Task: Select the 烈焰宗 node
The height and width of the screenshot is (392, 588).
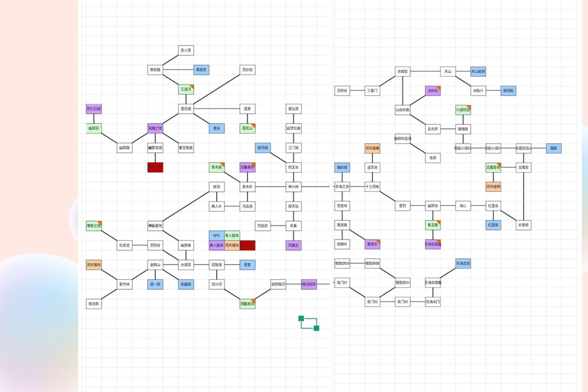Action: point(262,226)
